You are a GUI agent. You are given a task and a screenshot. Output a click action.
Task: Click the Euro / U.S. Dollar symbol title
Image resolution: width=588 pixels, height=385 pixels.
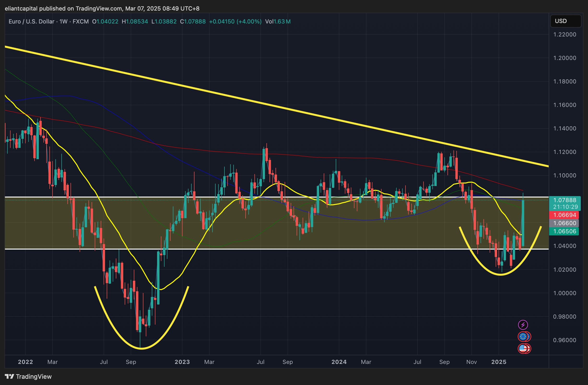coord(31,22)
